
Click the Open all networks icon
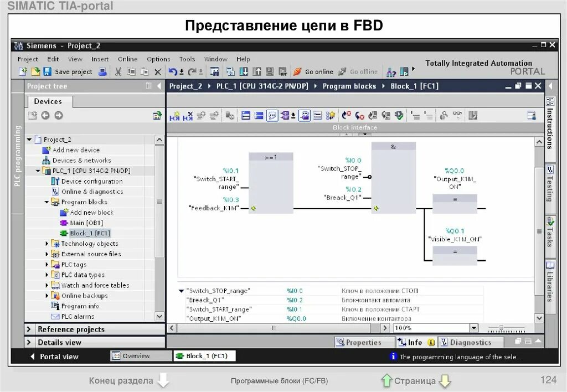245,115
